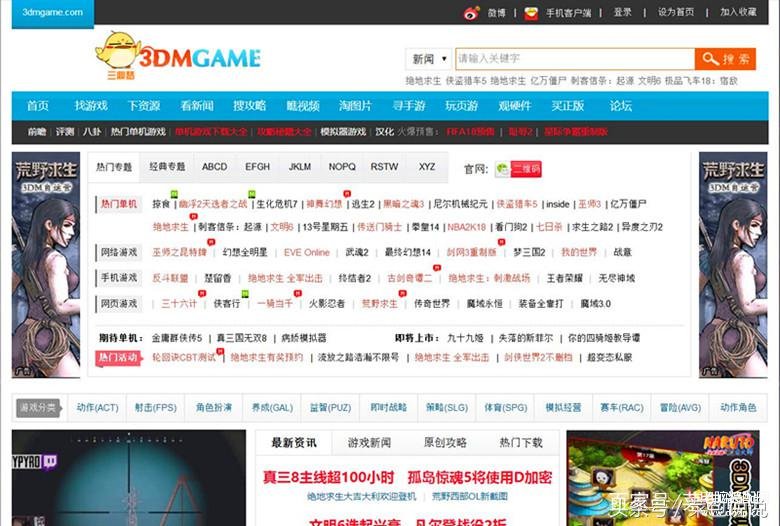Click 评测 in the dark sub-navigation
The height and width of the screenshot is (526, 780).
(65, 132)
